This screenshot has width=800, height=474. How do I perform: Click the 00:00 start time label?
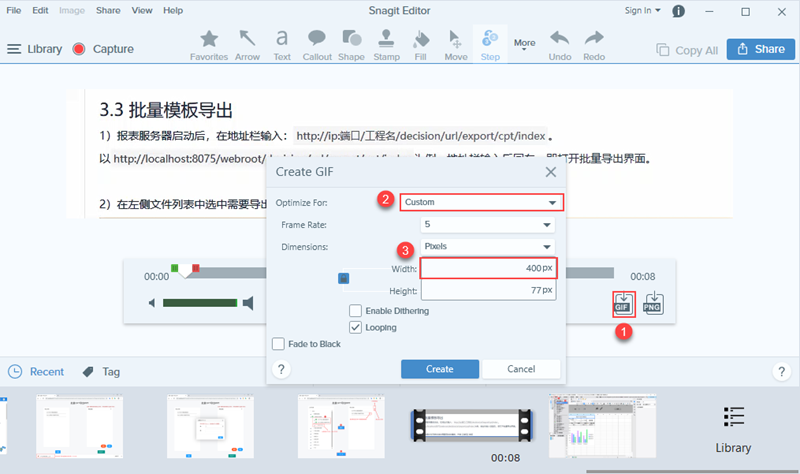pos(156,277)
